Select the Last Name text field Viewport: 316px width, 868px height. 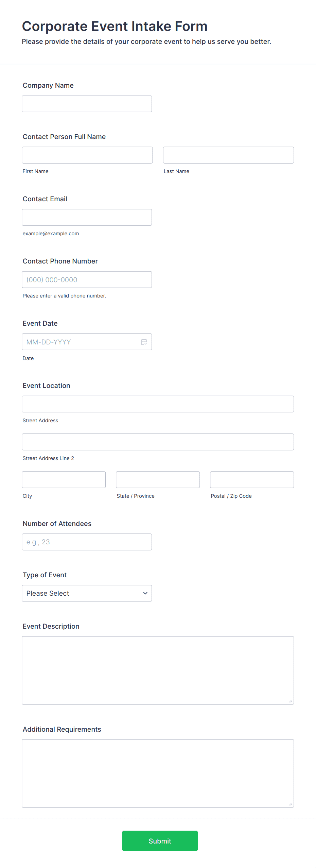pyautogui.click(x=228, y=155)
